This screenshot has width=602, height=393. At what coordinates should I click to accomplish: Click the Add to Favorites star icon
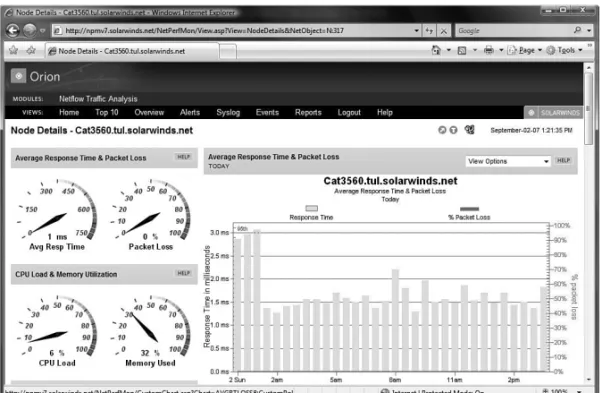tap(31, 50)
